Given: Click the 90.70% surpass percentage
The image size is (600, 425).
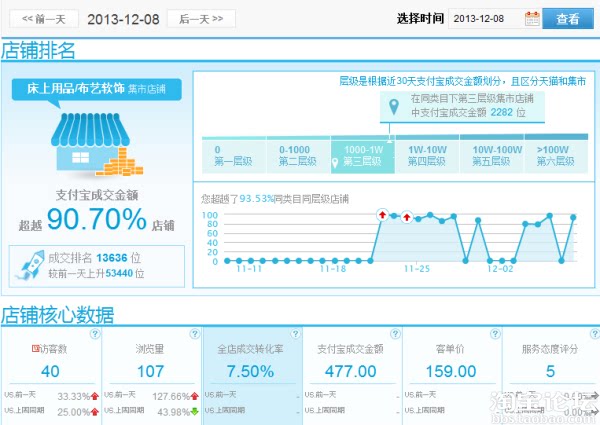Looking at the screenshot, I should pos(97,219).
